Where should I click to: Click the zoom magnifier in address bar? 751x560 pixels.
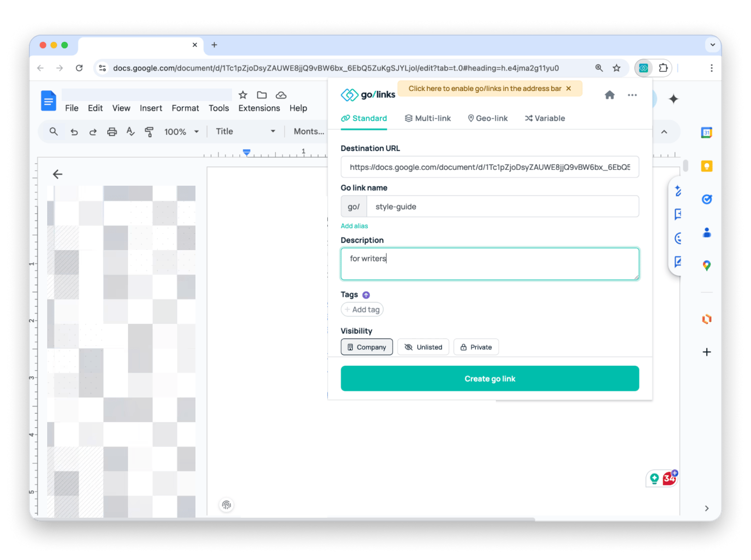click(599, 68)
